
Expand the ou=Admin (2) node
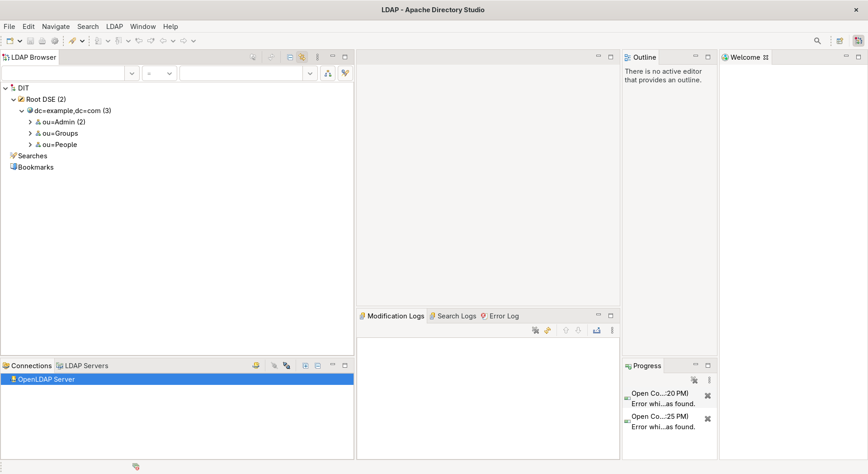tap(30, 122)
